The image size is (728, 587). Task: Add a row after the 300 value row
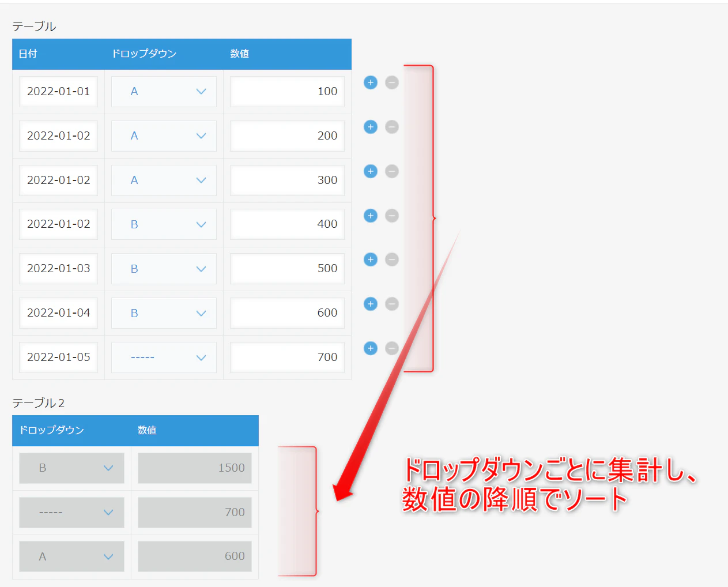pyautogui.click(x=371, y=171)
